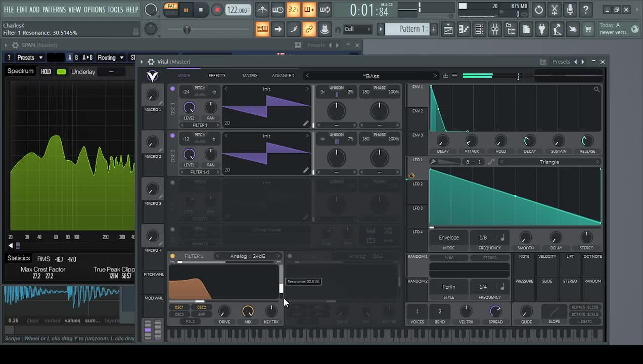Toggle OSC 2 on/off indicator
The width and height of the screenshot is (643, 364).
tap(172, 135)
